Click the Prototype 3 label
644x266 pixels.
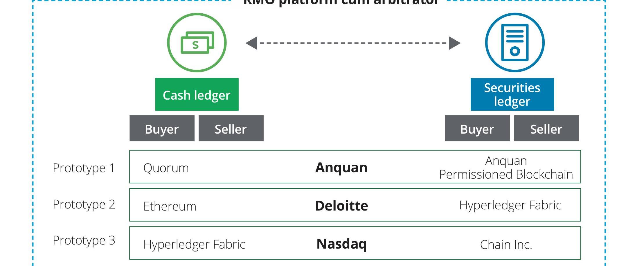(x=84, y=240)
